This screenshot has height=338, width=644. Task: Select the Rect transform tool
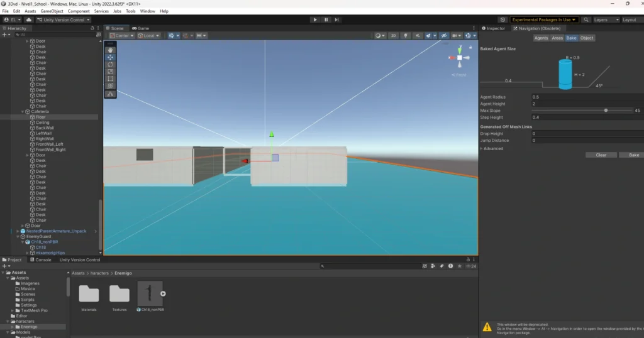coord(111,79)
